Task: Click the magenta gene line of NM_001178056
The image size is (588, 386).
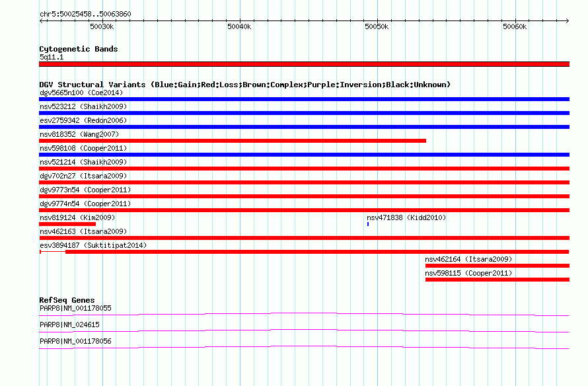Action: (304, 347)
